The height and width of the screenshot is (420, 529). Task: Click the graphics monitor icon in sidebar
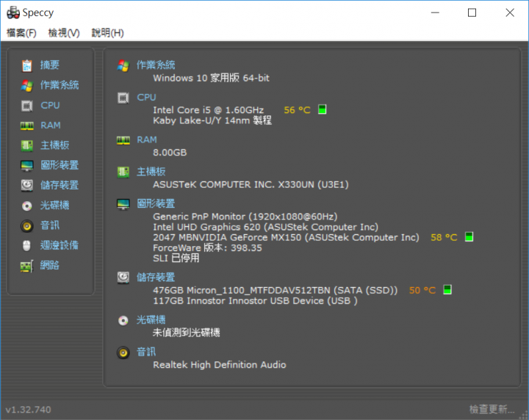(x=27, y=165)
